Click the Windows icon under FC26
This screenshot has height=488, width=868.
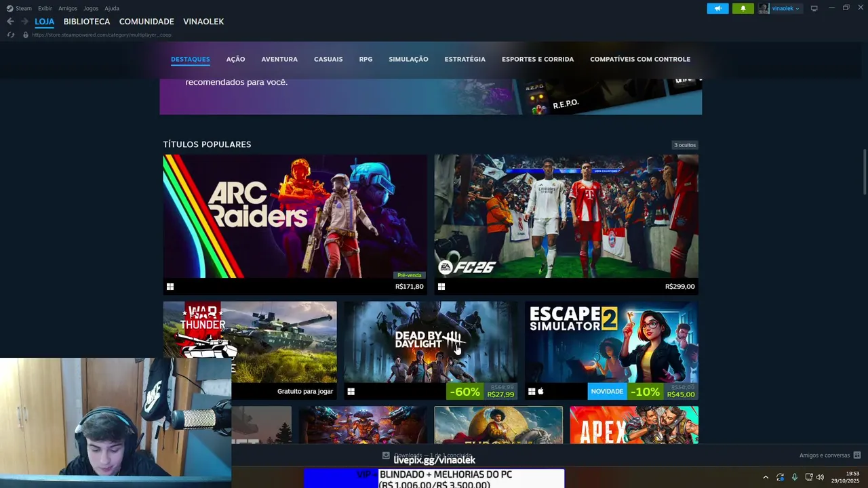pyautogui.click(x=441, y=287)
